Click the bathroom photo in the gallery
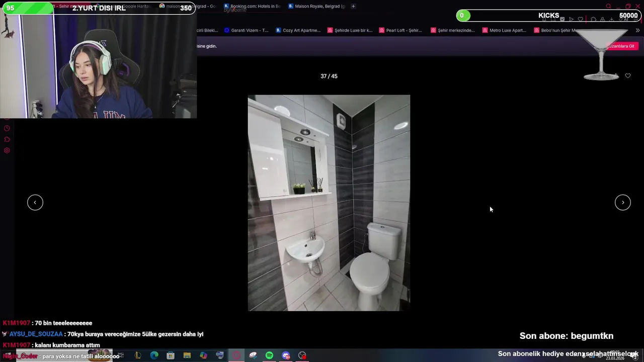644x362 pixels. 329,203
